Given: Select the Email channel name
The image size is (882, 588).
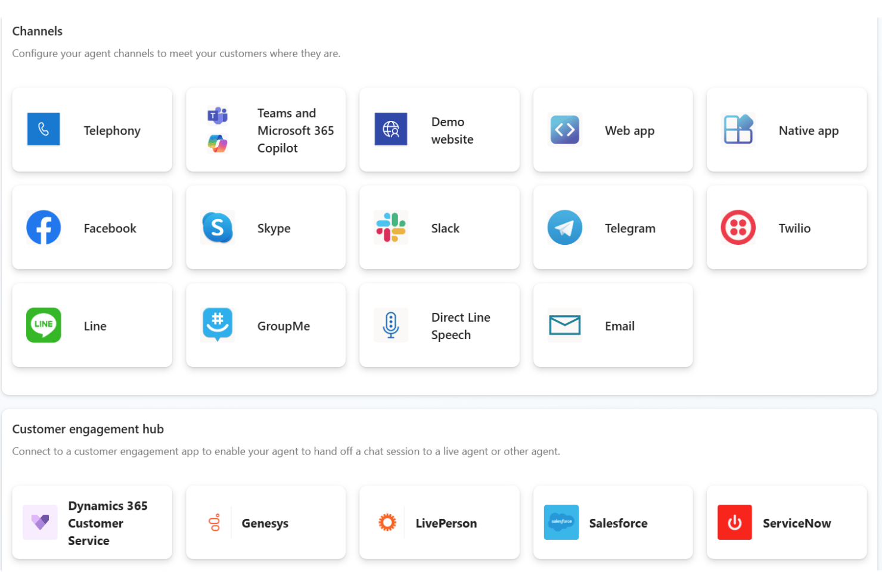Looking at the screenshot, I should point(620,326).
